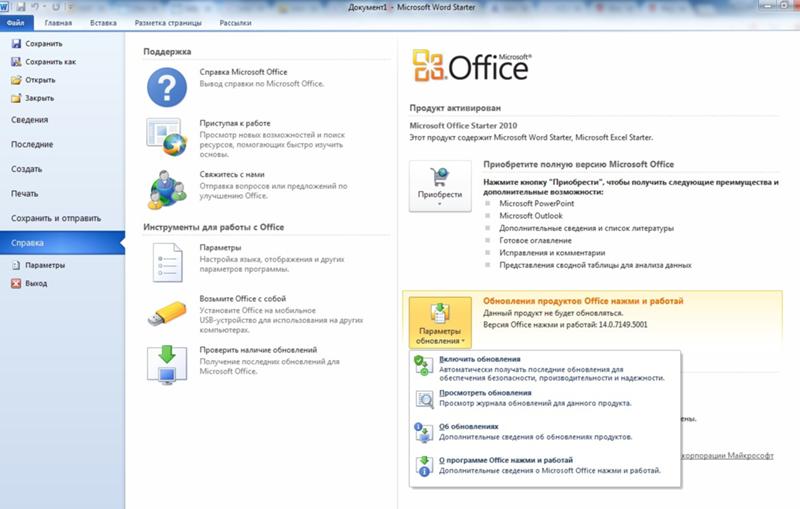Click the About Click-to-Run icon
This screenshot has height=509, width=800.
click(x=423, y=466)
